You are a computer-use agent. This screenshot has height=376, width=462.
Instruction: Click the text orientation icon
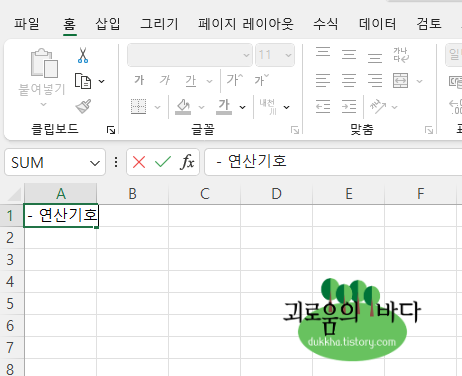[x=378, y=107]
